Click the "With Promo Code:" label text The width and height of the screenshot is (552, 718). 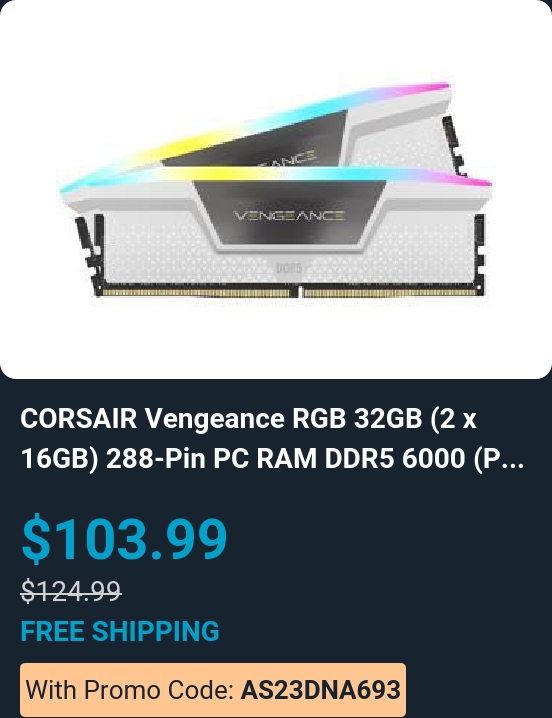131,689
